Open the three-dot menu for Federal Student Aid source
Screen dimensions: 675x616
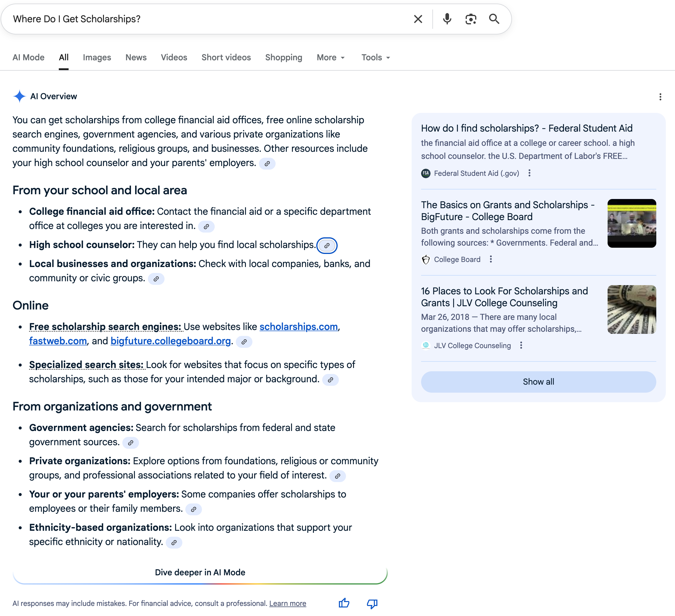pos(530,173)
